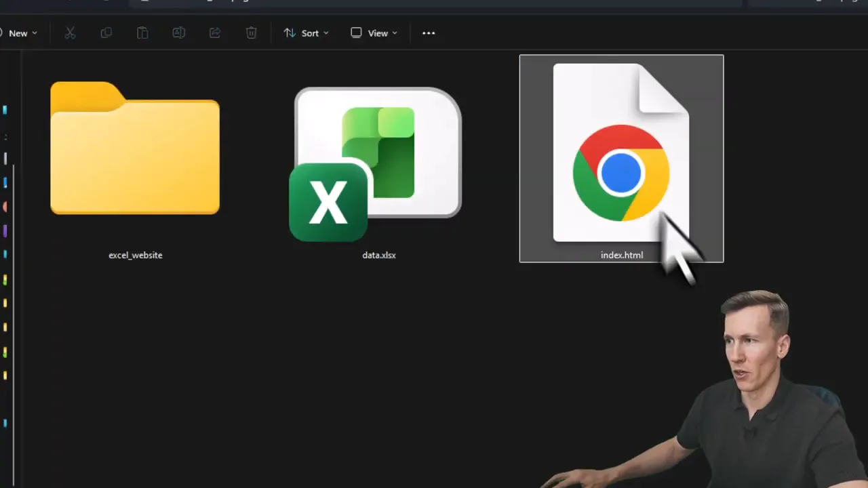The image size is (868, 488).
Task: Click the Cut icon in the toolbar
Action: point(70,33)
